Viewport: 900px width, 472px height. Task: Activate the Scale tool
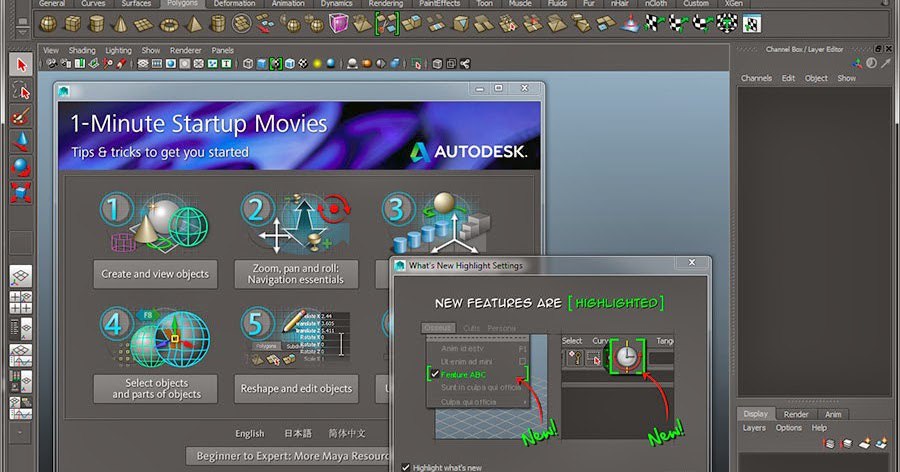(x=21, y=192)
